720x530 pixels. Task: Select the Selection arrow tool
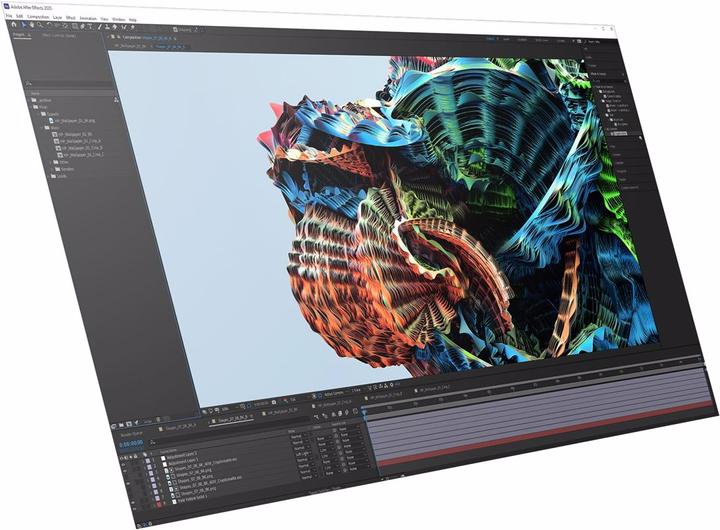point(24,25)
